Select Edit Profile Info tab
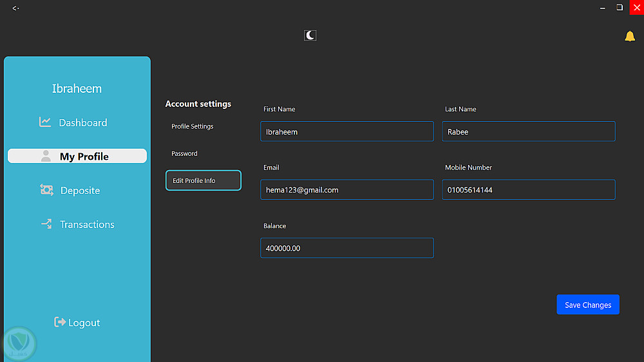This screenshot has width=644, height=362. coord(203,180)
